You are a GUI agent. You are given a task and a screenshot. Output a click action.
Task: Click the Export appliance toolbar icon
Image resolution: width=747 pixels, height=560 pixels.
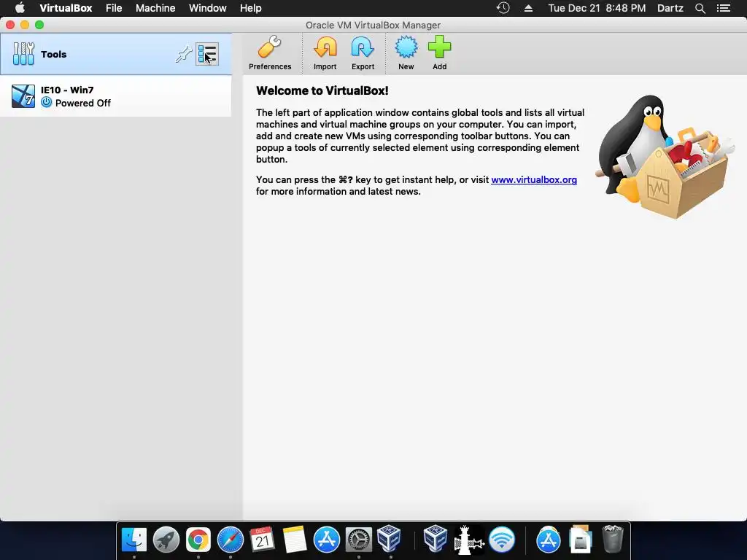point(363,52)
